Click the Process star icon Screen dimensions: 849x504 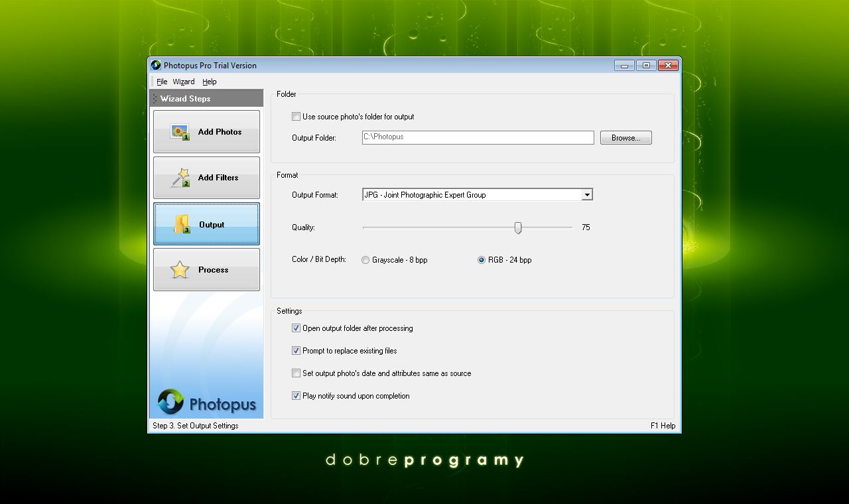click(x=180, y=270)
